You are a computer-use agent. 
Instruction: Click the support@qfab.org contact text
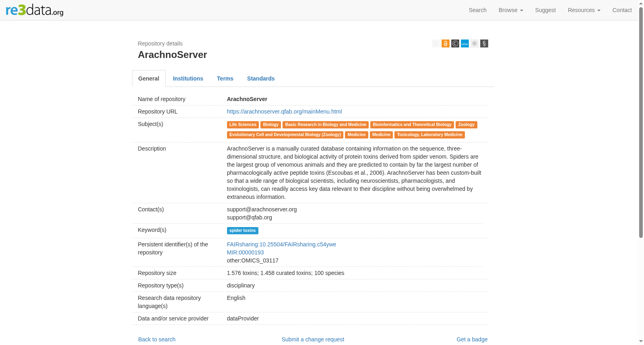[250, 217]
